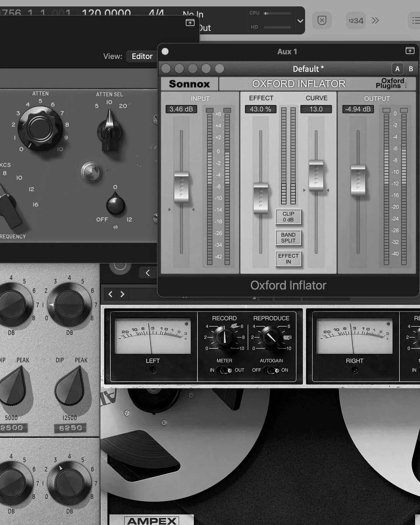
Task: Click the Aux 1 window close dot
Action: [x=165, y=51]
